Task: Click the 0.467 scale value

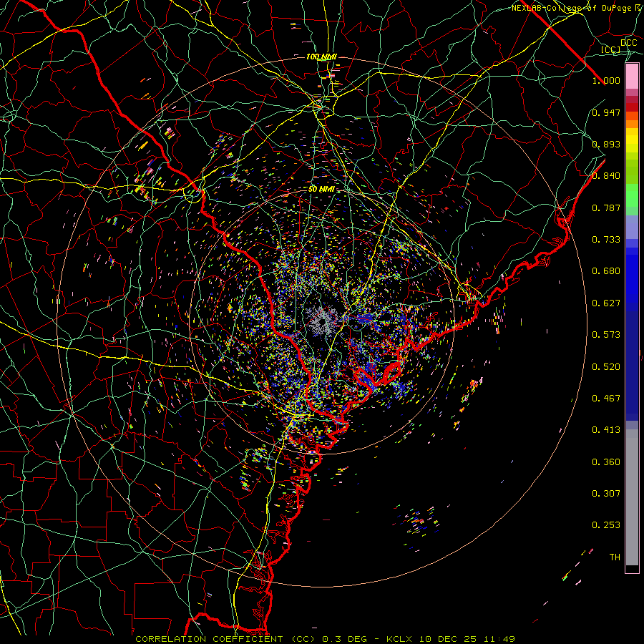Action: click(x=606, y=399)
